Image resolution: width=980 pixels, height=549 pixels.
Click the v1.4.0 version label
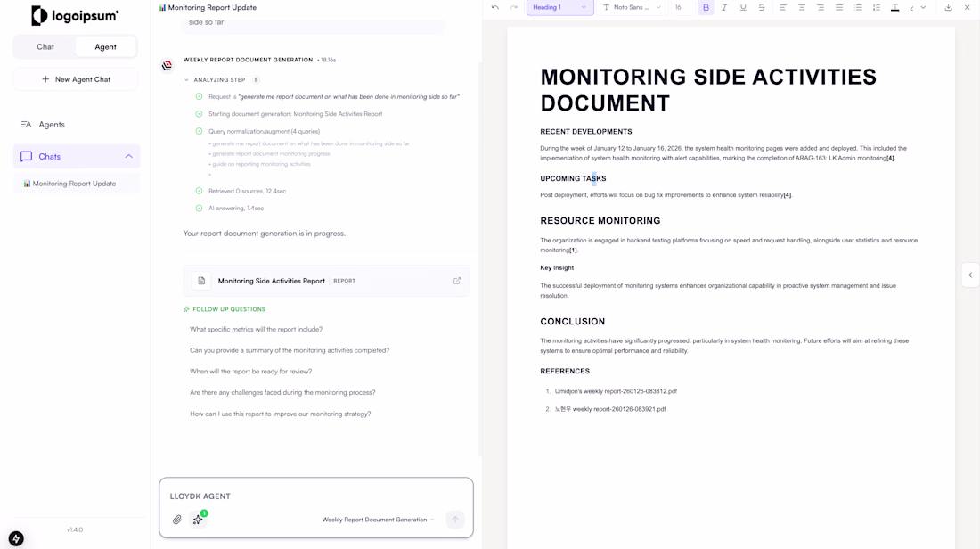coord(75,529)
